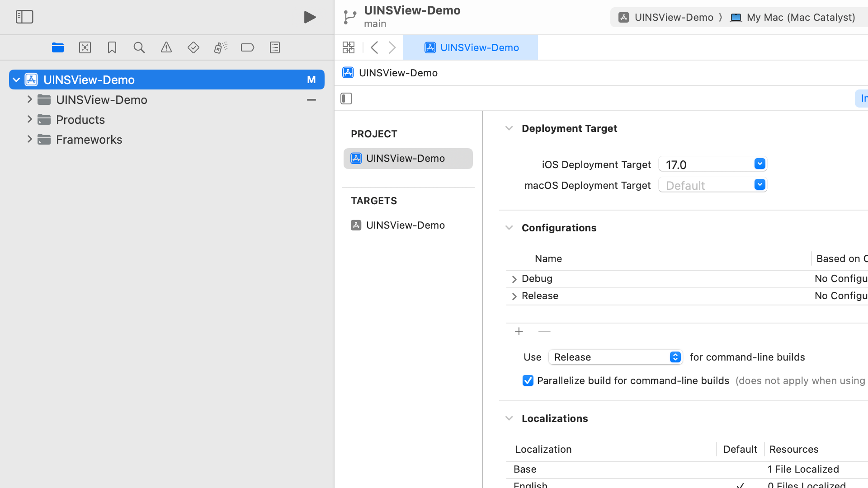Screen dimensions: 868x488
Task: Open iOS Deployment Target dropdown
Action: [x=759, y=164]
